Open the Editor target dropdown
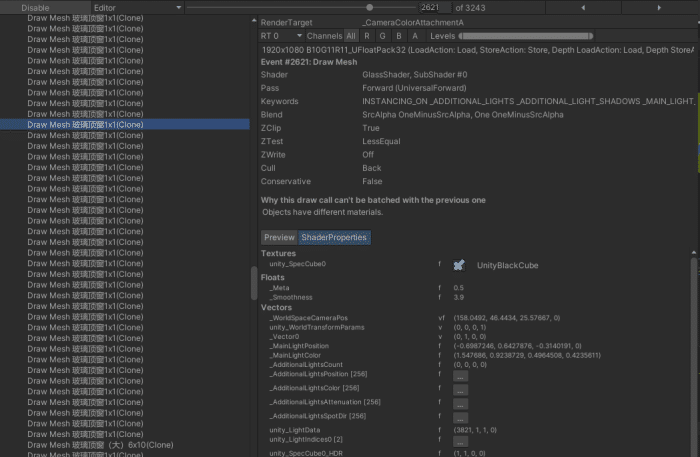 (x=137, y=8)
